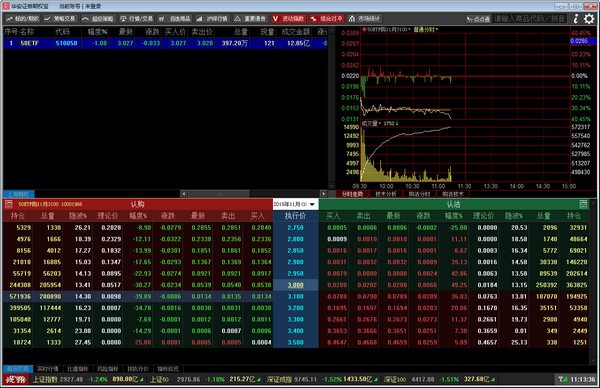Click the 点点通 button
600x388 pixels.
pos(479,19)
